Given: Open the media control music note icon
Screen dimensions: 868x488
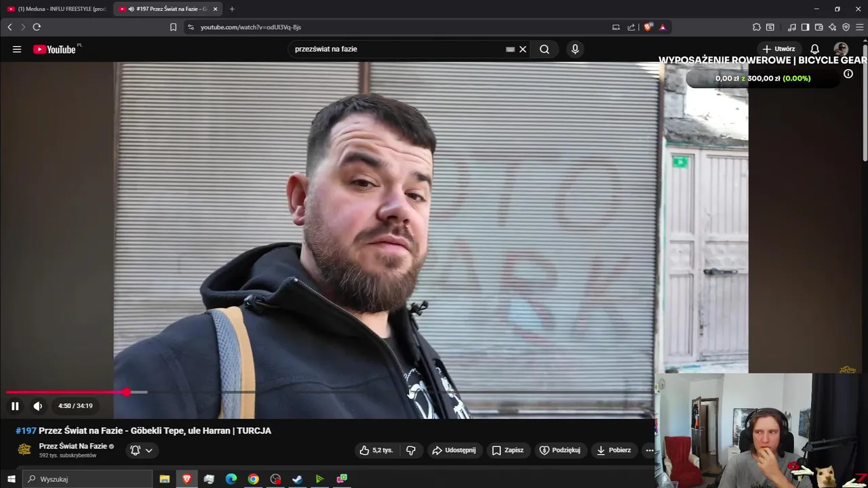Looking at the screenshot, I should [x=792, y=27].
